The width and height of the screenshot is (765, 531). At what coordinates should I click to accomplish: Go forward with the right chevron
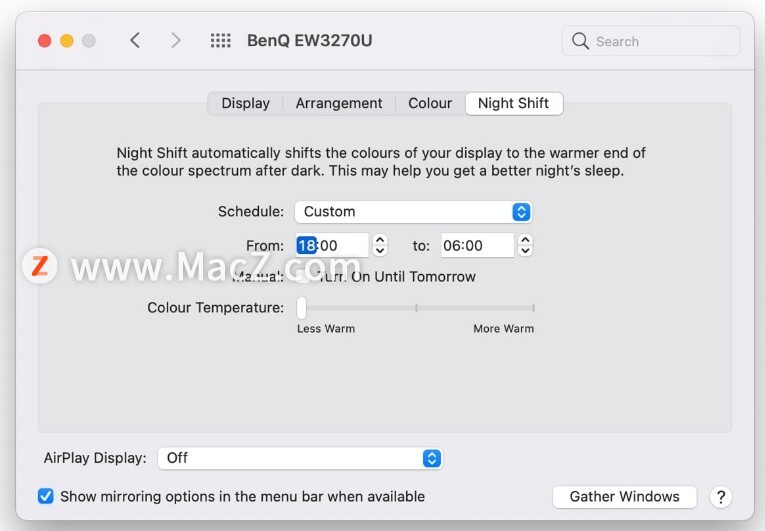[x=176, y=41]
